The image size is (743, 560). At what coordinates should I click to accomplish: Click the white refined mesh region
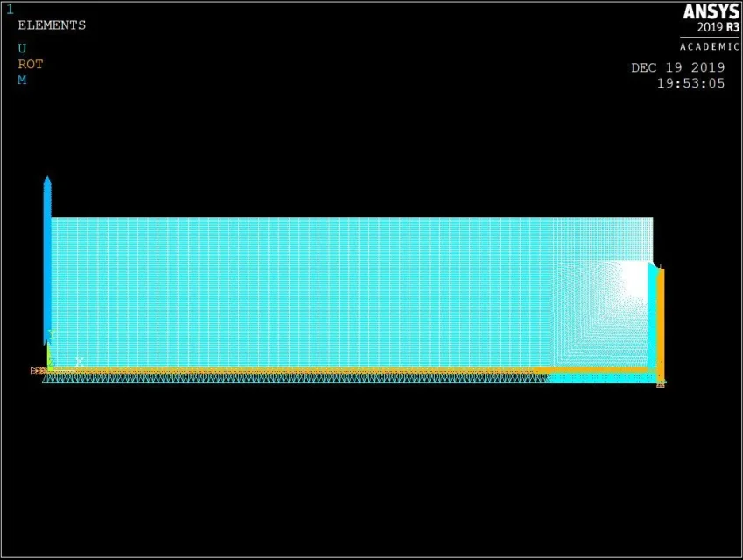point(634,279)
